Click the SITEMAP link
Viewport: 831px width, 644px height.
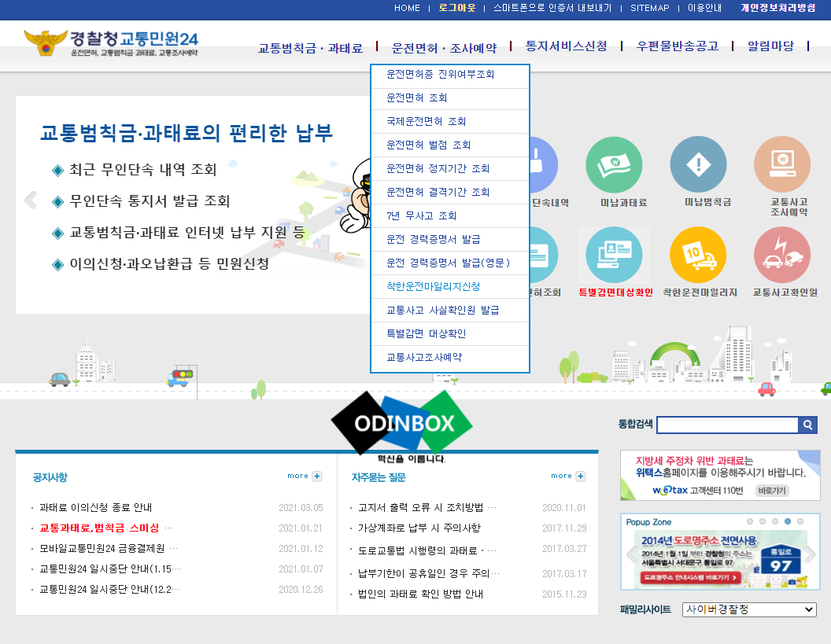(650, 8)
